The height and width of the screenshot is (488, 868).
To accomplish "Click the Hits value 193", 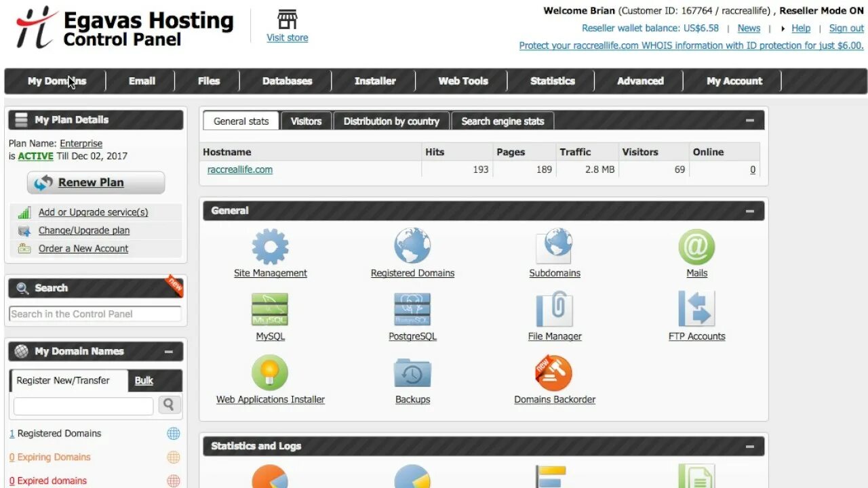I will [x=481, y=170].
